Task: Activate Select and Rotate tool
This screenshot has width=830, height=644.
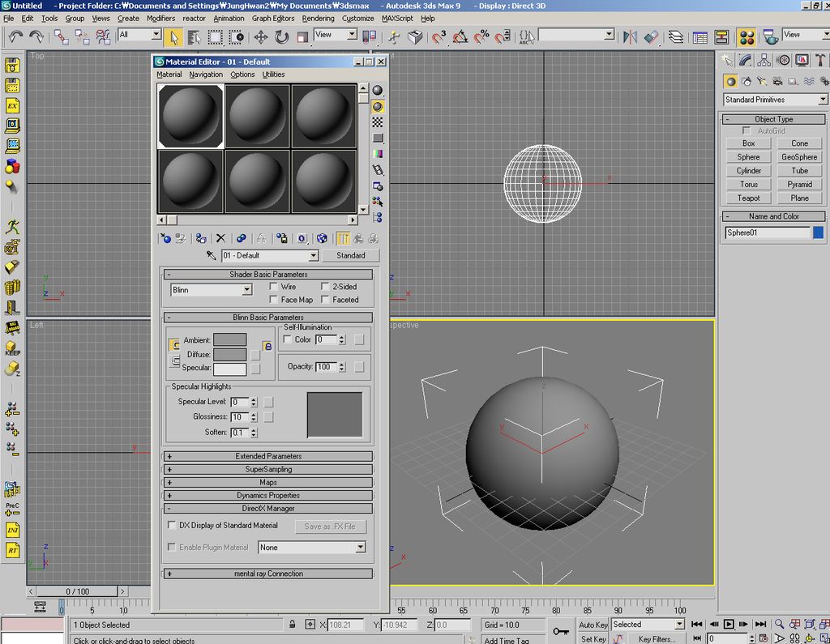Action: (x=281, y=37)
